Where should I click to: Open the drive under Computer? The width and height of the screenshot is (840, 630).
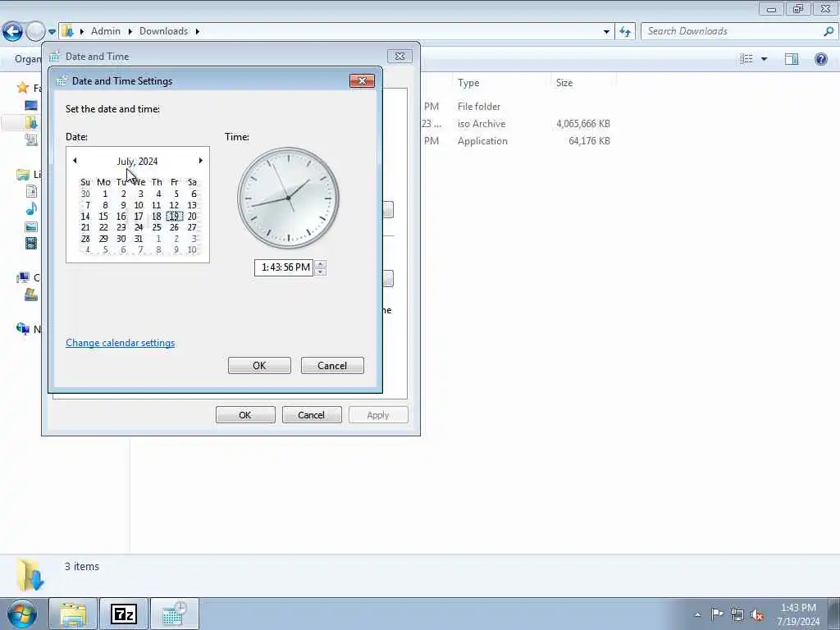point(31,294)
